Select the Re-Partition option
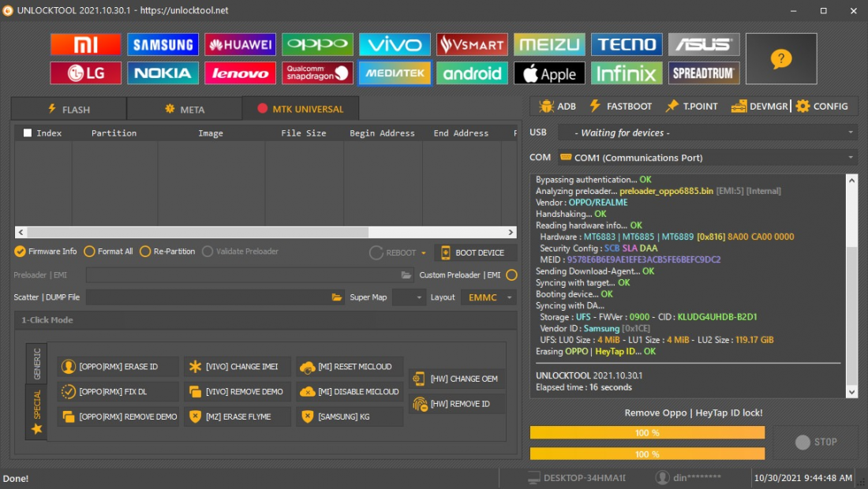Viewport: 868px width, 489px height. (x=168, y=251)
